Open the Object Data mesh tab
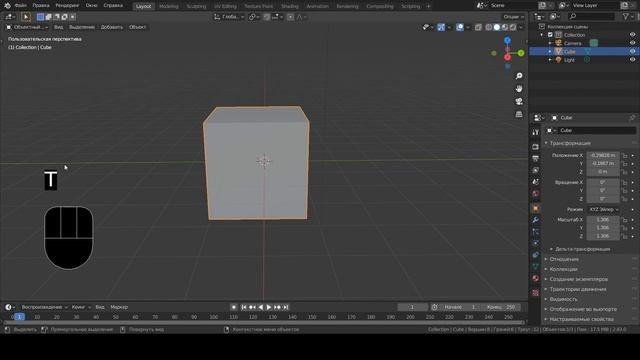 pos(536,267)
